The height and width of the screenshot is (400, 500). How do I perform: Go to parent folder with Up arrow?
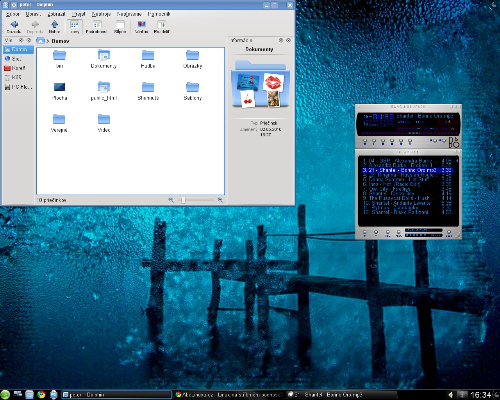pos(54,27)
